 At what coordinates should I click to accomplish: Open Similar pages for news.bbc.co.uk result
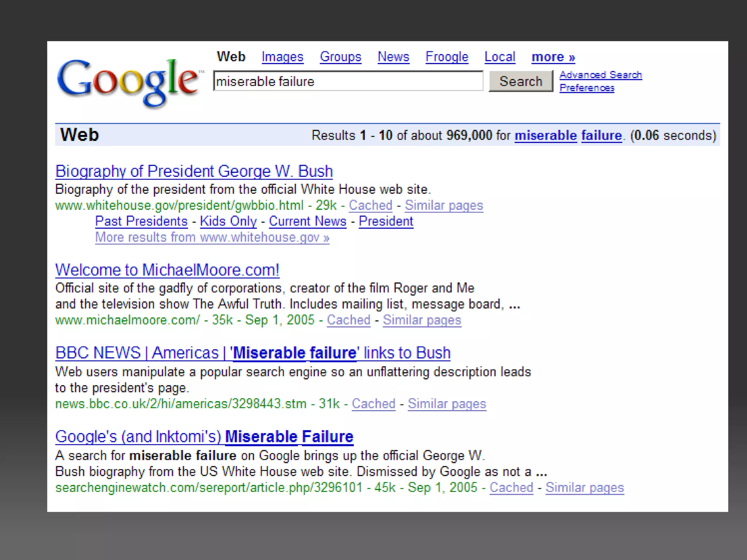(447, 404)
